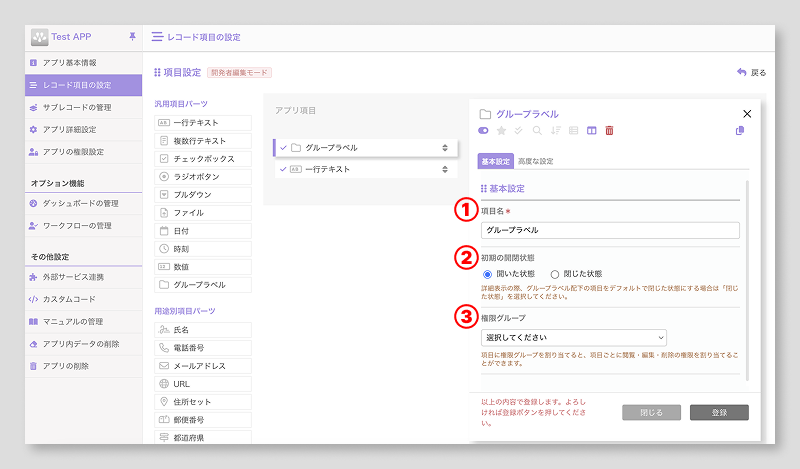
Task: Open アプリの削除 in the sidebar
Action: point(84,366)
